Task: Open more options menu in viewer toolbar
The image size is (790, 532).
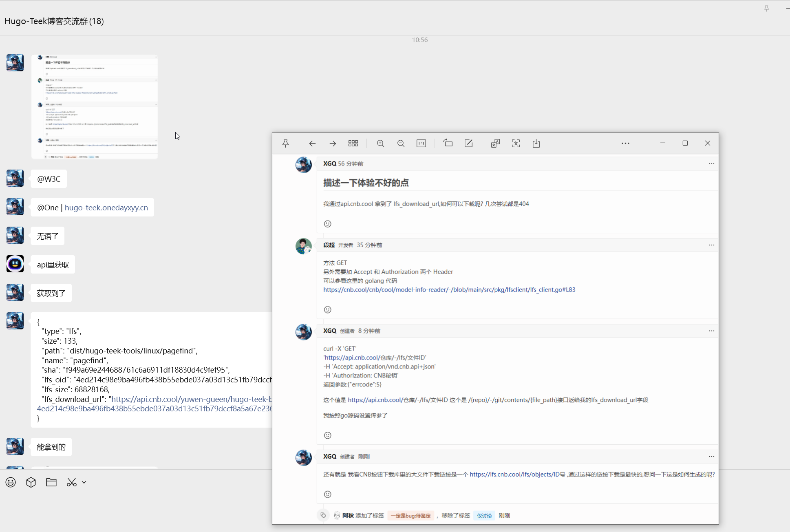Action: click(625, 143)
